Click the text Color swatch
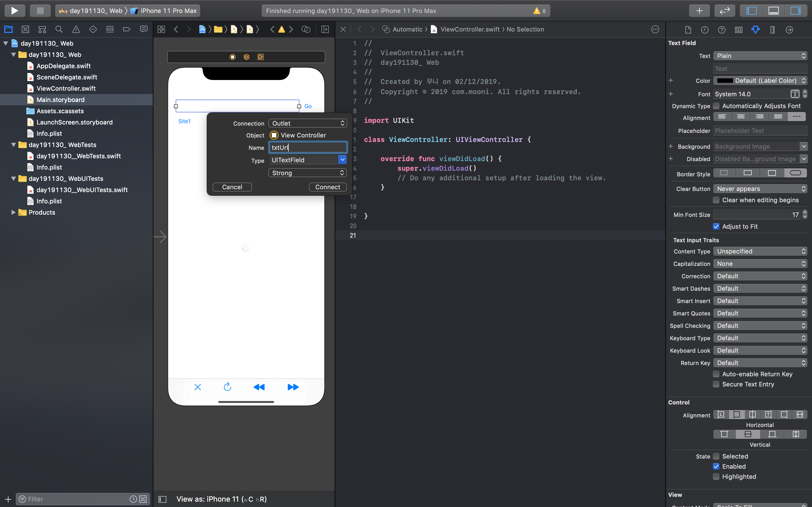Screen dimensions: 812x507 click(x=725, y=81)
